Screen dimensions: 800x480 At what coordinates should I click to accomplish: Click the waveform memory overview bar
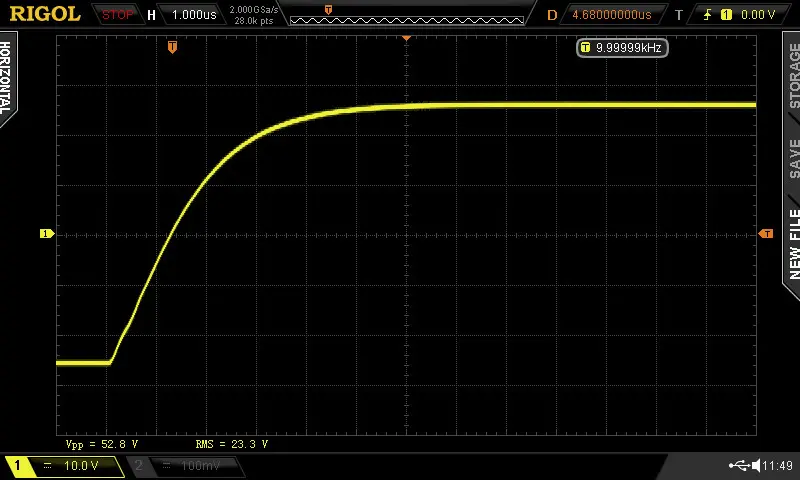tap(407, 20)
